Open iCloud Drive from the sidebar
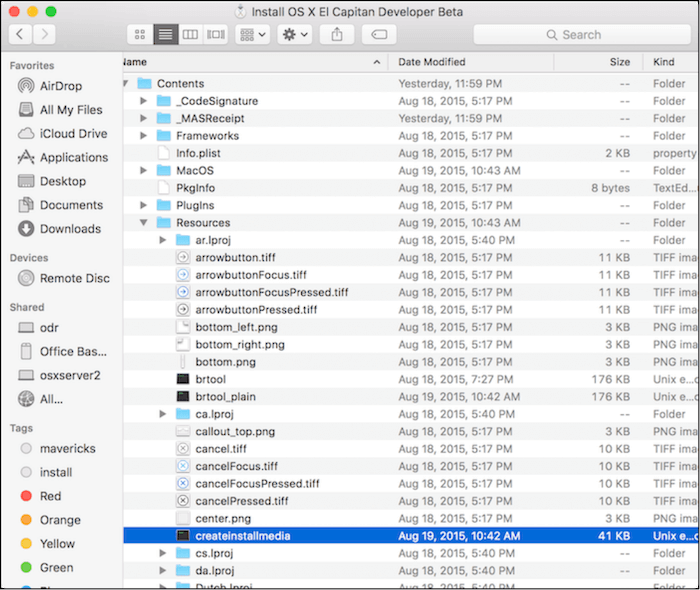 coord(73,134)
